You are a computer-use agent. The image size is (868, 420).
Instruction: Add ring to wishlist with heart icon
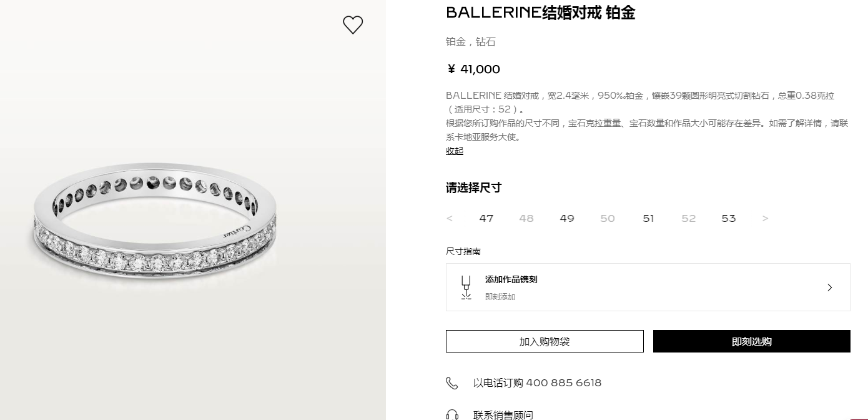353,25
